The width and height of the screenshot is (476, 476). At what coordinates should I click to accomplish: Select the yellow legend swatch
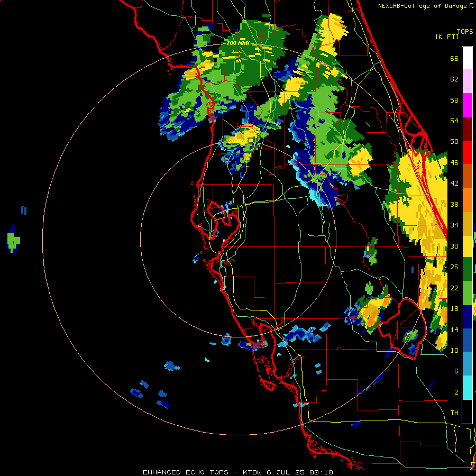point(467,246)
